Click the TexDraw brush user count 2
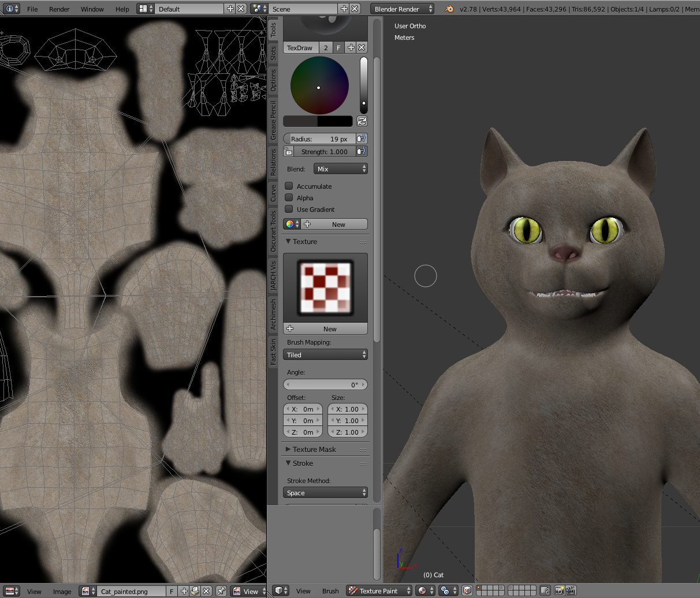Viewport: 700px width, 598px height. pyautogui.click(x=326, y=47)
